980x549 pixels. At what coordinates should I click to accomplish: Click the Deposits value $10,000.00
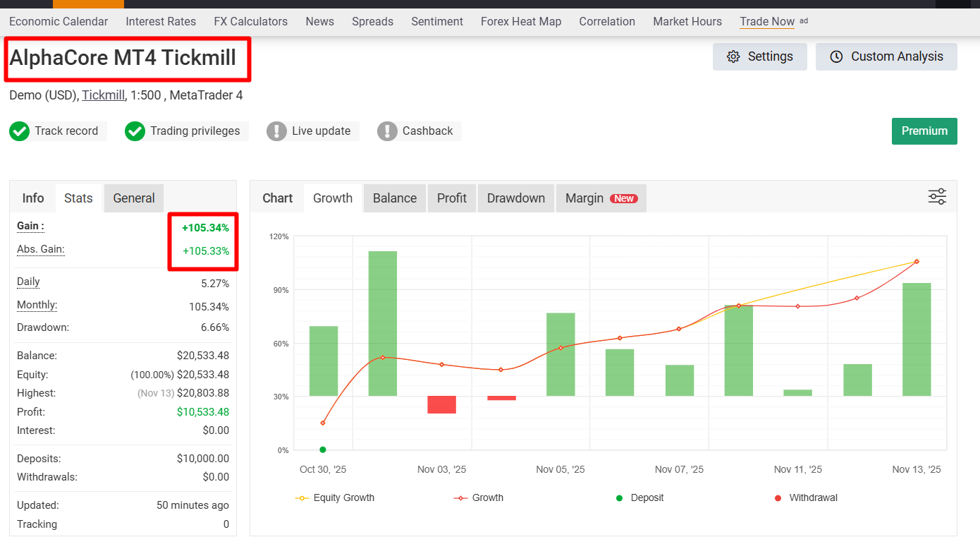click(x=203, y=459)
